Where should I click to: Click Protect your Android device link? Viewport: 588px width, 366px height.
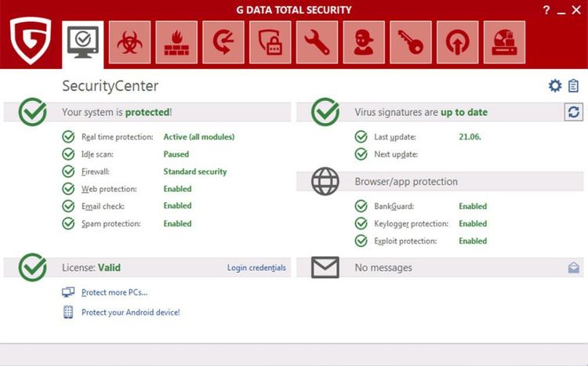(130, 312)
